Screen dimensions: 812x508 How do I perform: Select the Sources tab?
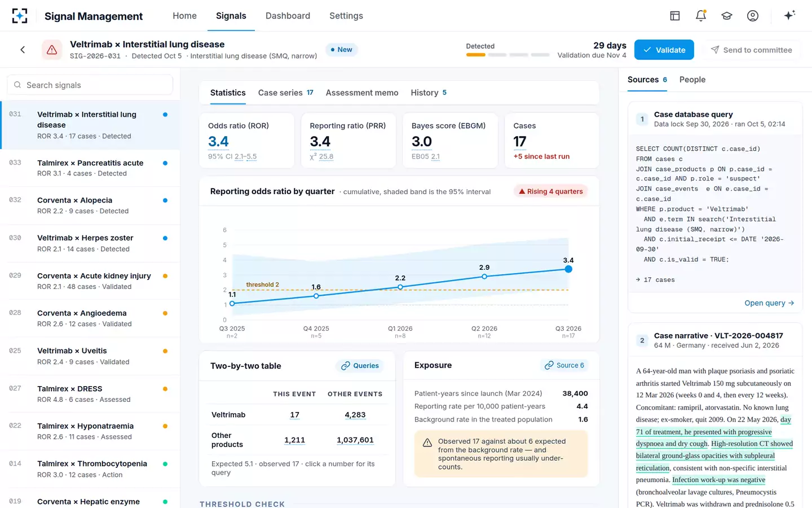[x=647, y=80]
